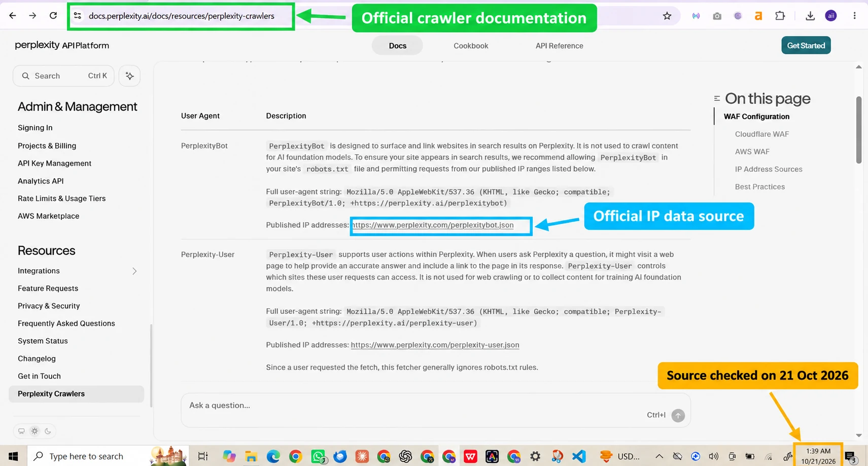Open File Explorer from the taskbar
868x466 pixels.
point(251,456)
